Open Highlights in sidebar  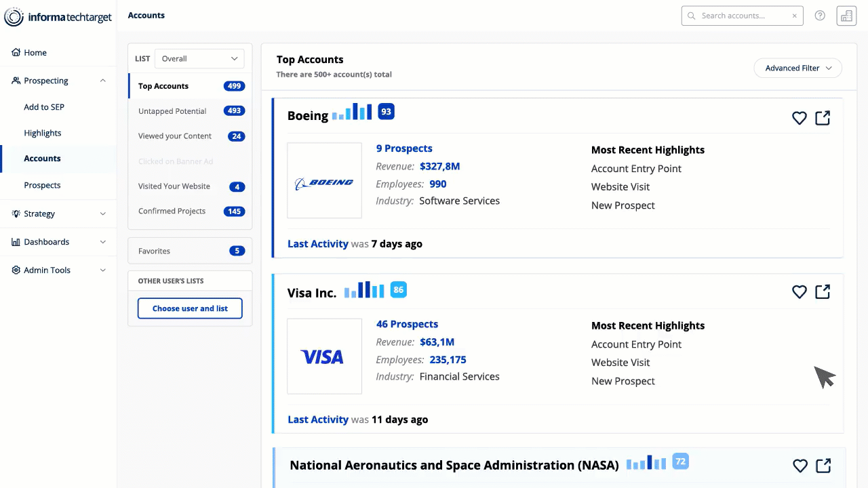point(43,133)
